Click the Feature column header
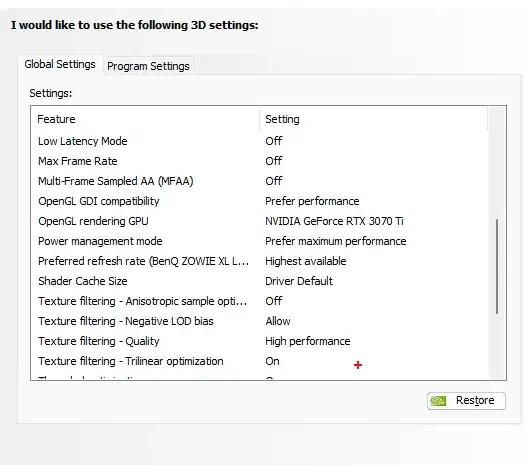The height and width of the screenshot is (465, 527). pyautogui.click(x=145, y=119)
